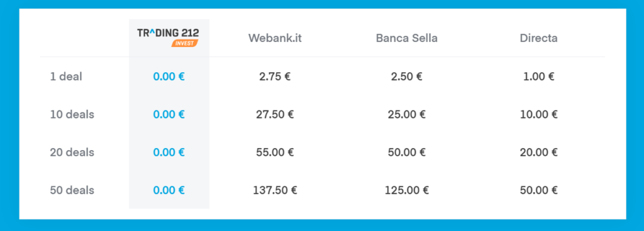The height and width of the screenshot is (231, 644).
Task: Click the Directa 20.00 € value
Action: [x=539, y=153]
